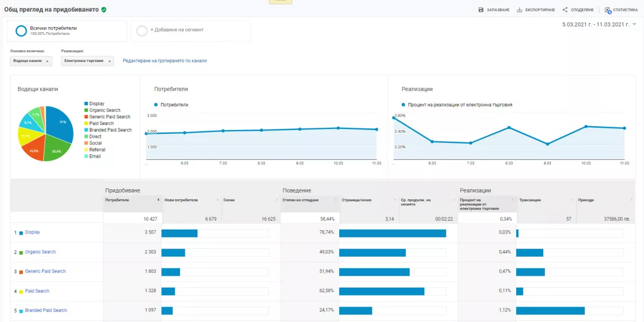Click the save (Запазване) floppy disk icon
644x322 pixels.
(x=481, y=10)
